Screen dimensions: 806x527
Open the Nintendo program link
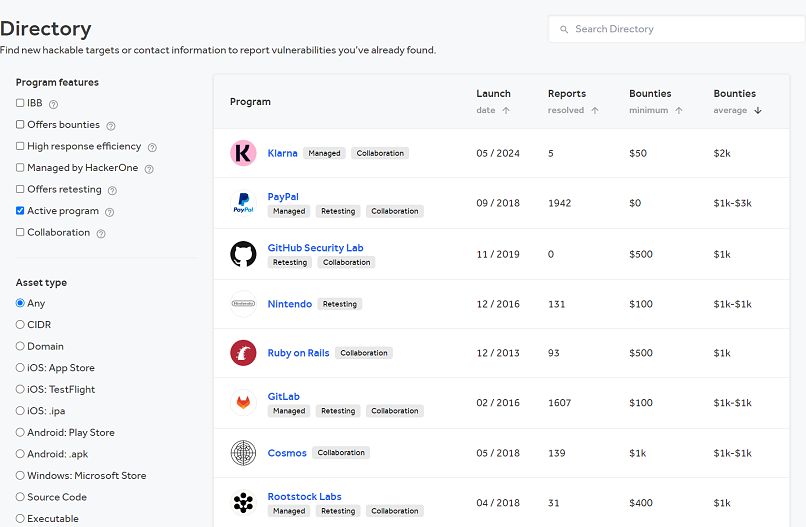pyautogui.click(x=289, y=304)
